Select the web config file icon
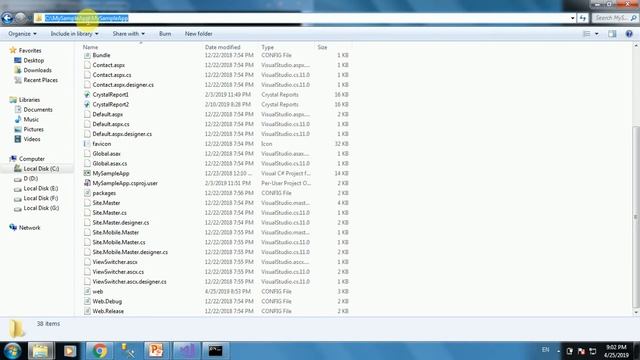The height and width of the screenshot is (360, 640). pyautogui.click(x=87, y=291)
